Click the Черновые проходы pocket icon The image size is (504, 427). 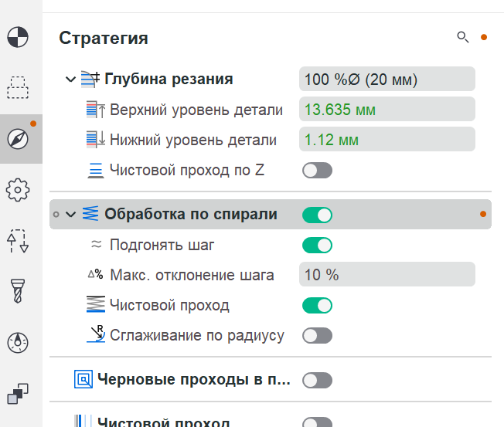pos(83,379)
